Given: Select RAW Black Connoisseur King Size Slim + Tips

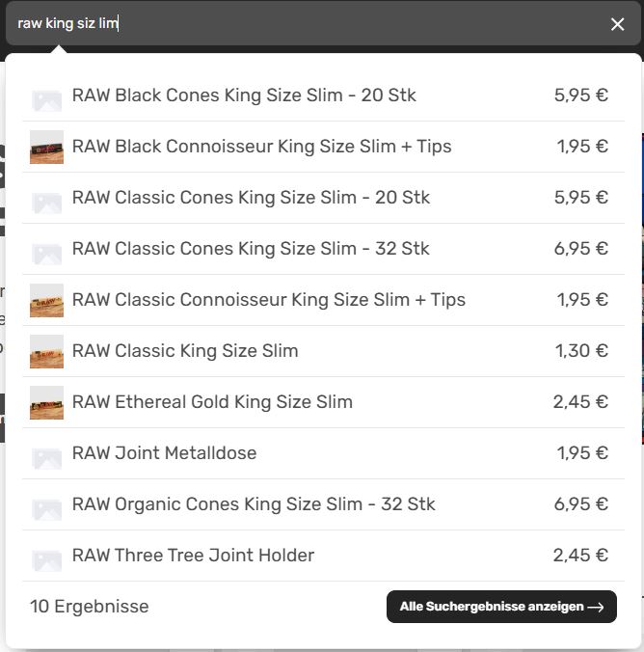Looking at the screenshot, I should click(x=261, y=147).
